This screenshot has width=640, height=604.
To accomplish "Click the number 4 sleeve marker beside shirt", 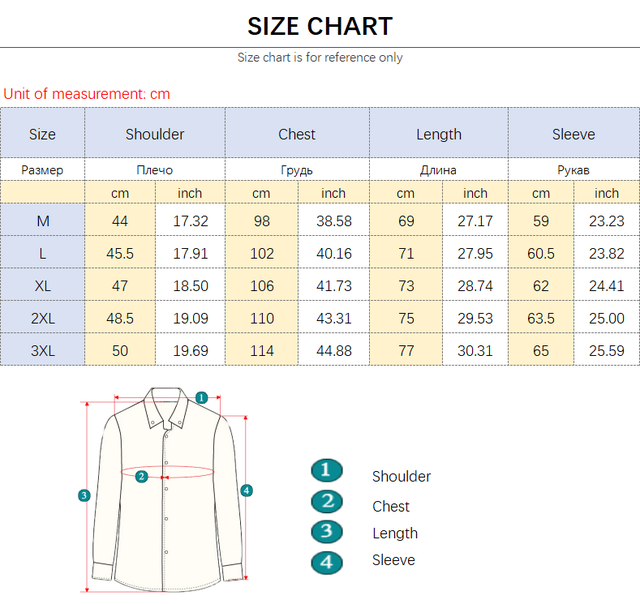I will point(247,490).
